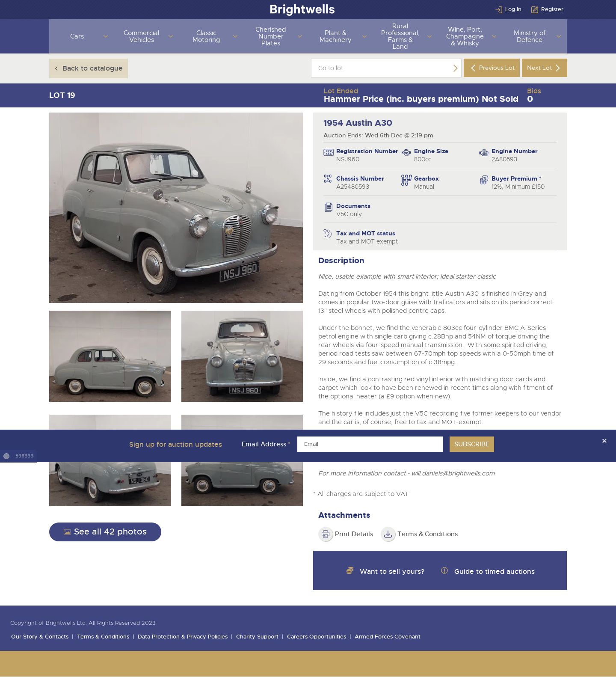Open footer Terms & Conditions link

click(103, 637)
